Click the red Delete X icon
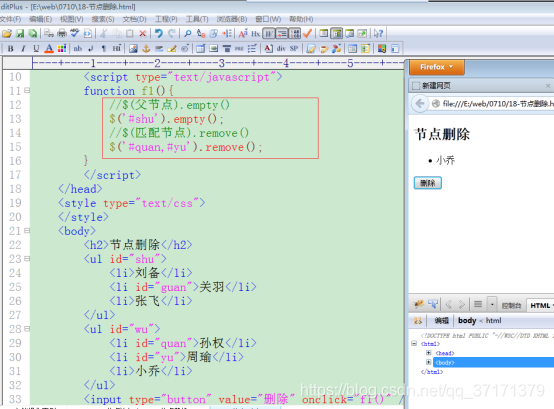Viewport: 554px width, 409px height. point(143,34)
